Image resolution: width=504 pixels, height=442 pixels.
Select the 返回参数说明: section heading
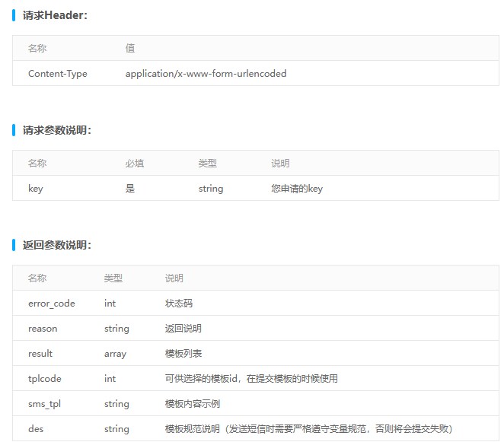click(57, 245)
